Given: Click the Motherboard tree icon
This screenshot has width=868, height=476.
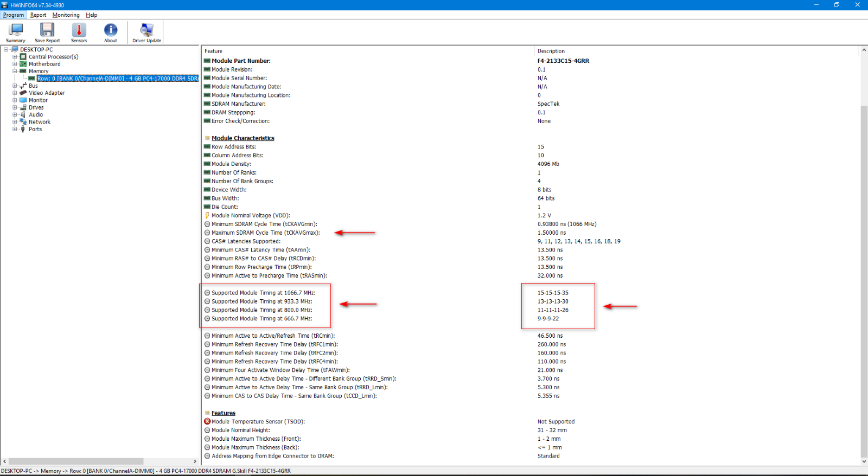Looking at the screenshot, I should click(x=23, y=64).
